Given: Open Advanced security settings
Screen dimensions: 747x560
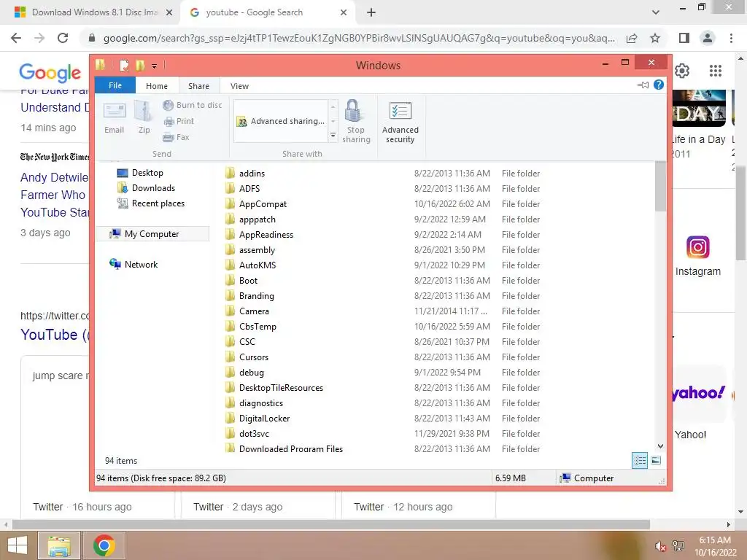Looking at the screenshot, I should click(400, 122).
